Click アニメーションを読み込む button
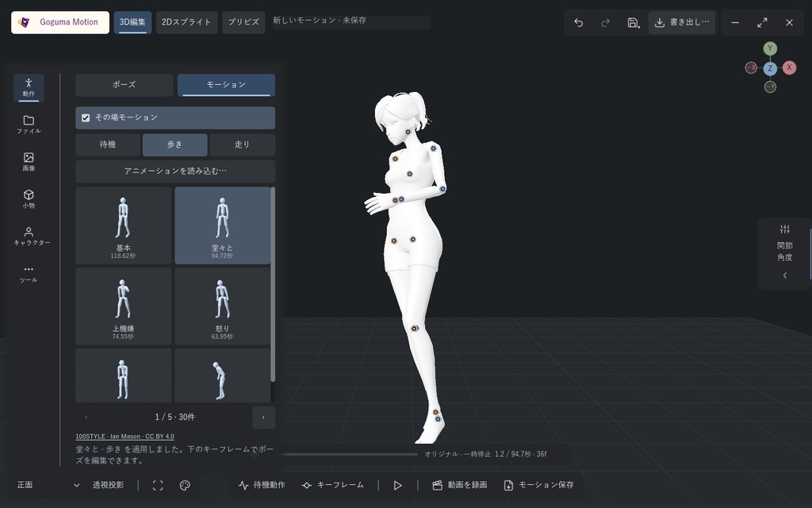The image size is (812, 508). point(175,171)
